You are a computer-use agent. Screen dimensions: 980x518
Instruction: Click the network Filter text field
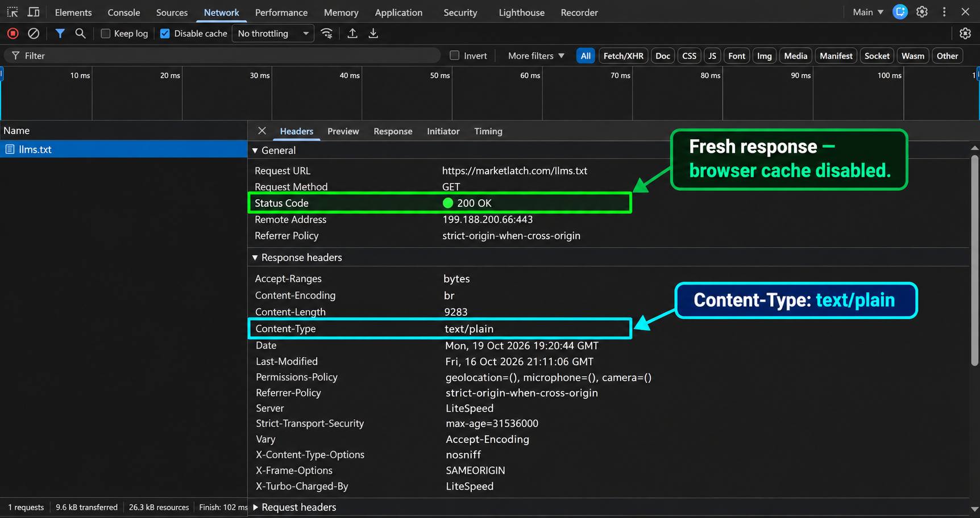[x=222, y=56]
